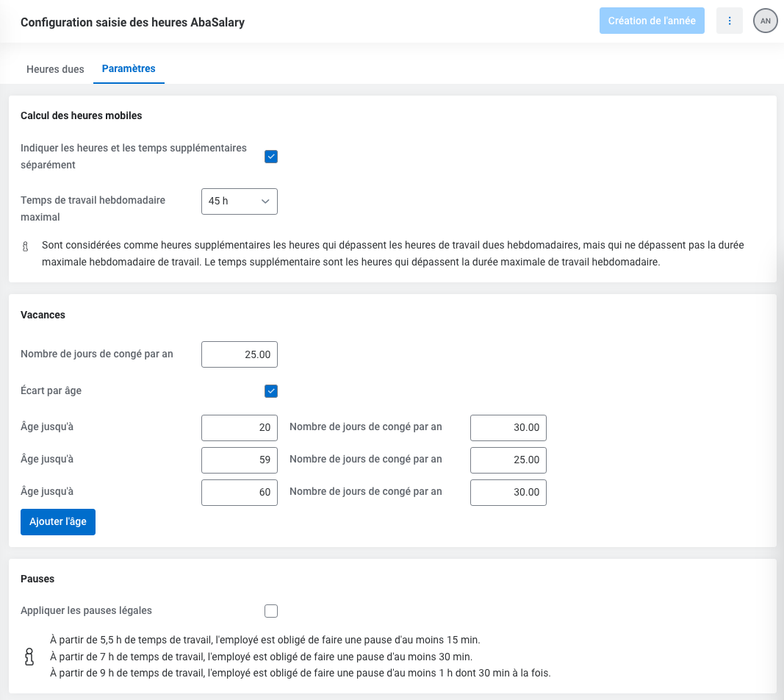Image resolution: width=784 pixels, height=700 pixels.
Task: Click the page title Configuration saisie des heures
Action: click(x=132, y=23)
